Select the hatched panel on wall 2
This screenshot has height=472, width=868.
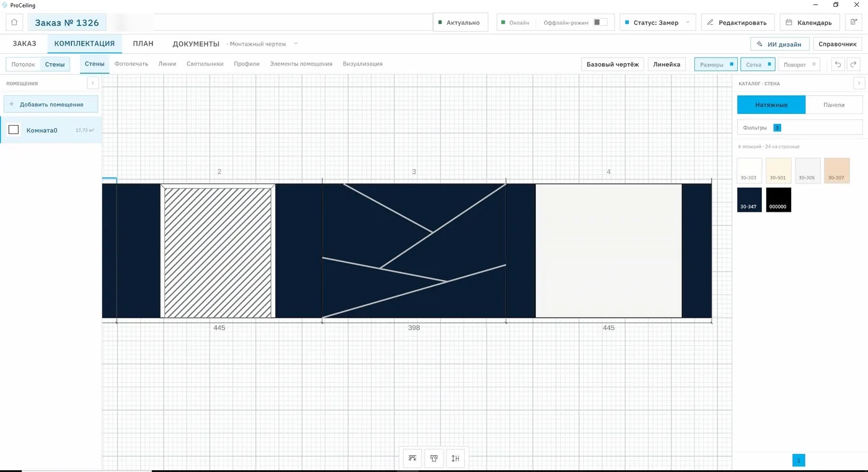point(218,253)
